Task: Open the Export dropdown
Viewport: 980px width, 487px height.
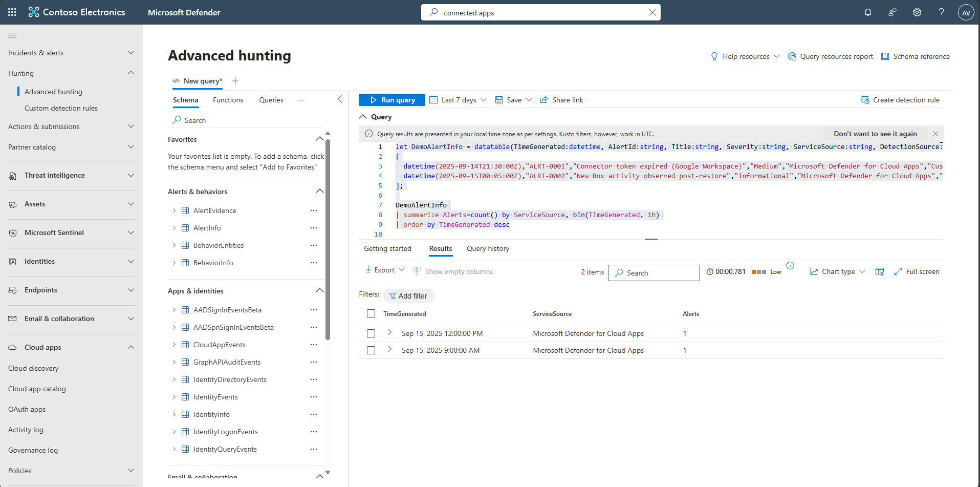Action: pos(385,270)
